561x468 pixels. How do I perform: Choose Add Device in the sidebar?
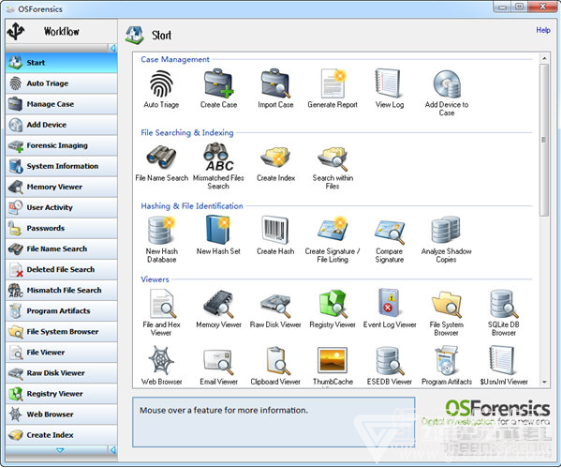coord(62,125)
